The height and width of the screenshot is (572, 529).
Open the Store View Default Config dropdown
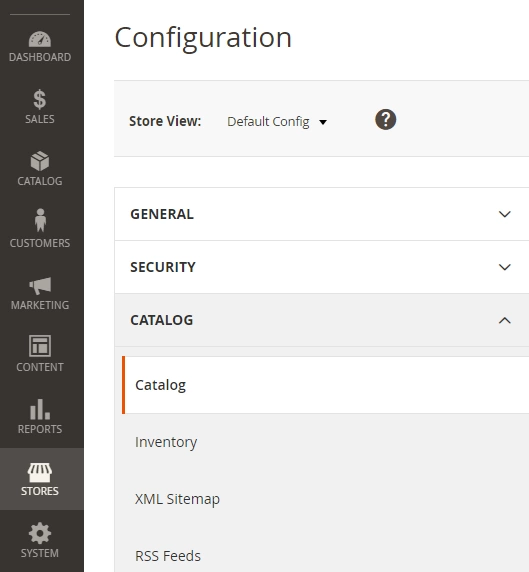point(277,121)
